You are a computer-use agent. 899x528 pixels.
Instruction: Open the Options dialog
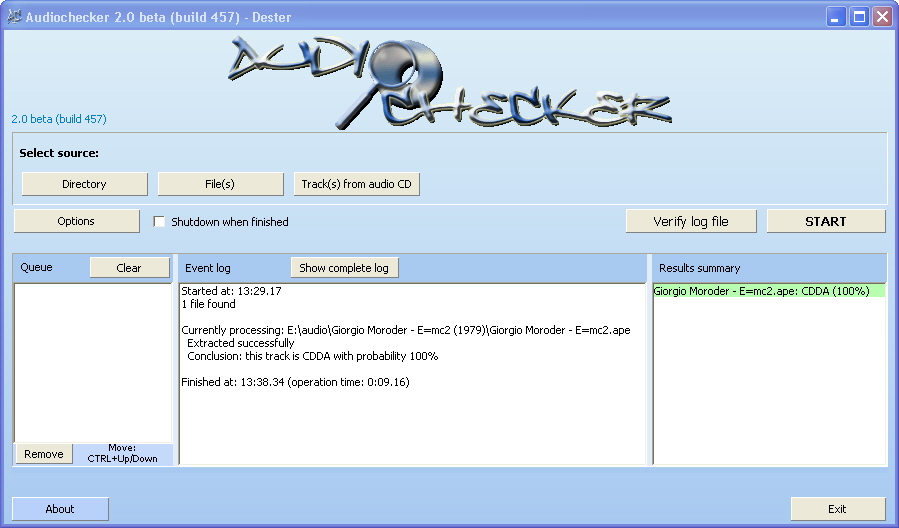click(76, 221)
